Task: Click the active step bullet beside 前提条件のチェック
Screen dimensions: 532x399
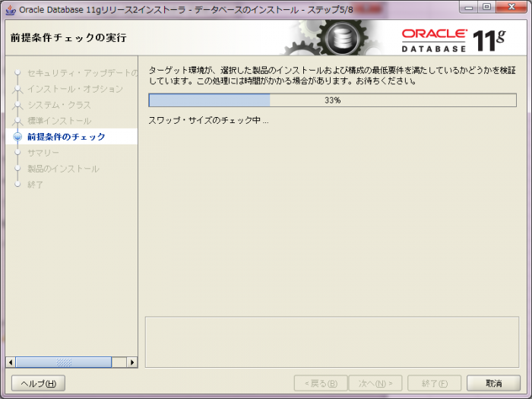Action: pyautogui.click(x=17, y=137)
